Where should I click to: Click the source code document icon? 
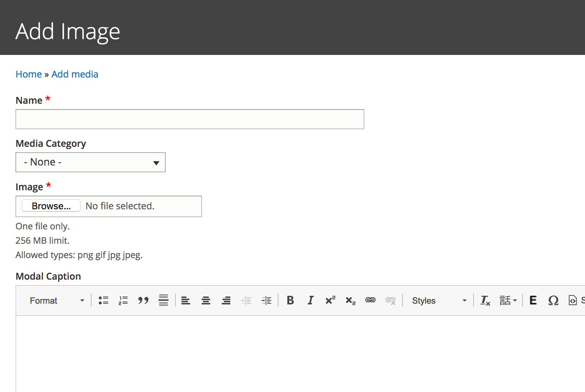(x=573, y=300)
